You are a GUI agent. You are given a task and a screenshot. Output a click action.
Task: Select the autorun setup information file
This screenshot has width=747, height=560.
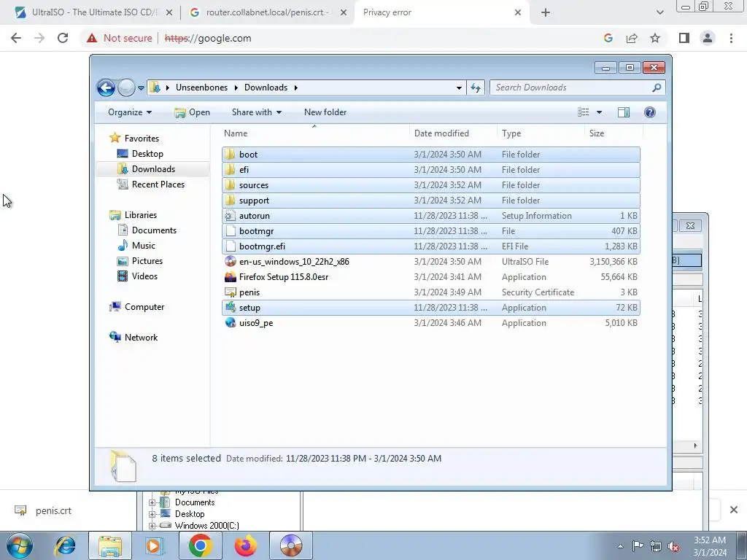pyautogui.click(x=430, y=216)
